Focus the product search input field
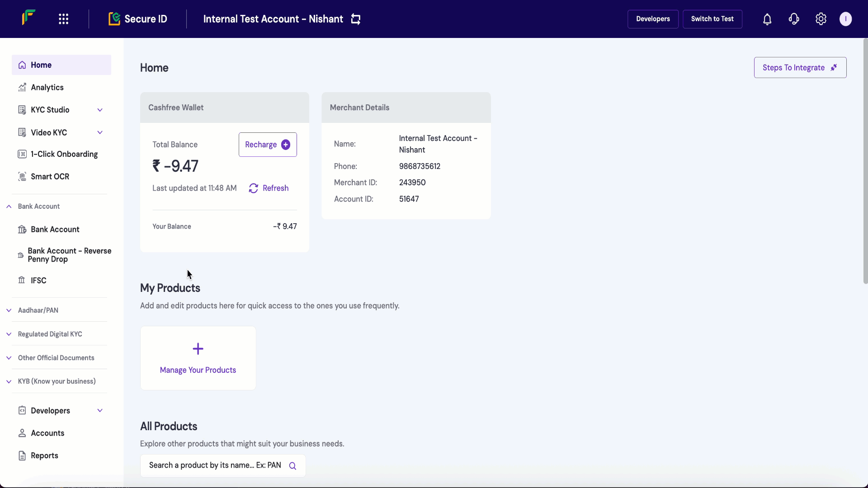 click(x=215, y=465)
